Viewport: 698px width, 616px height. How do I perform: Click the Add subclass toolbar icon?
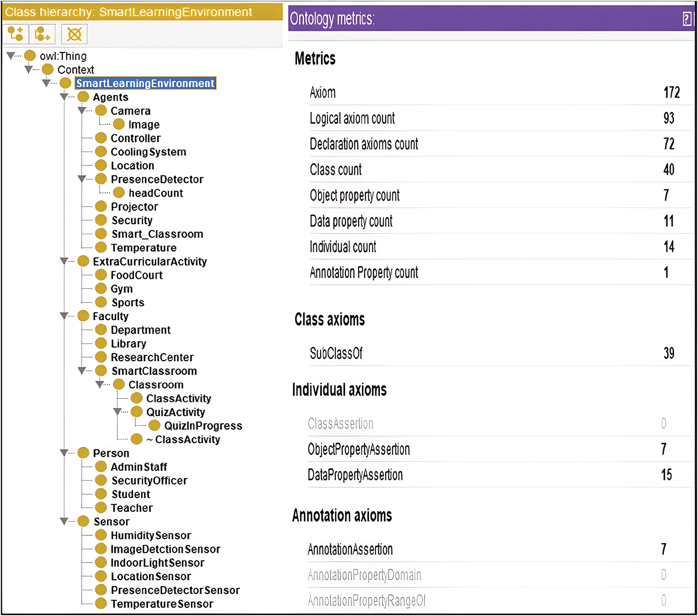15,34
